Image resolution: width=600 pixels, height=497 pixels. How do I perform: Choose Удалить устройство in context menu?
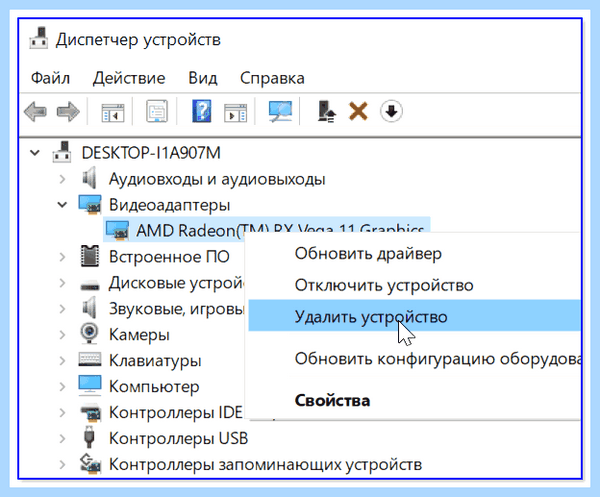tap(415, 316)
